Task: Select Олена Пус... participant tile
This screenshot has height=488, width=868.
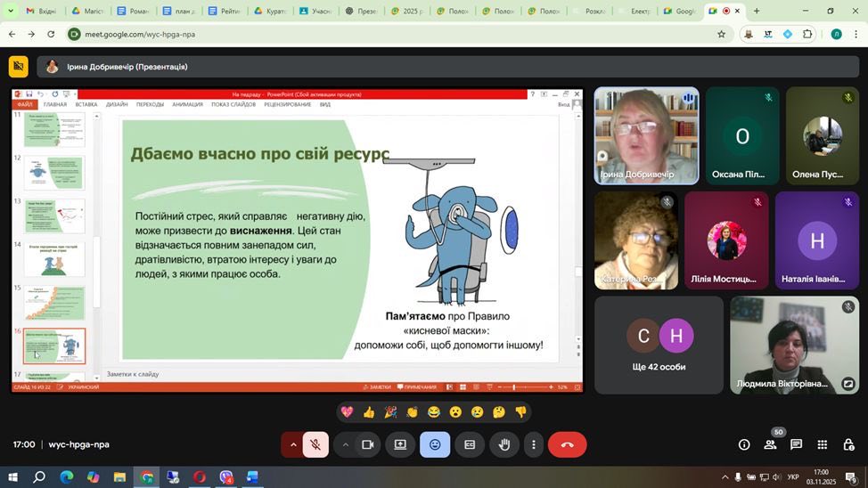Action: (x=822, y=135)
